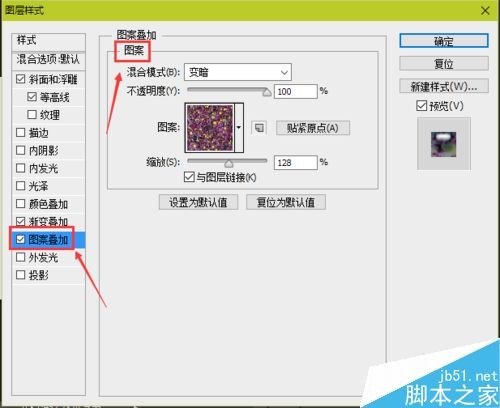Select the 斜面和浮雕 style entry
The image size is (500, 408).
click(x=53, y=79)
